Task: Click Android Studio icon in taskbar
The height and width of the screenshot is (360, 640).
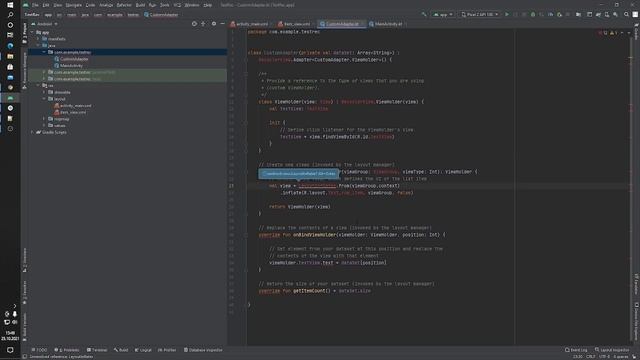Action: [x=10, y=98]
